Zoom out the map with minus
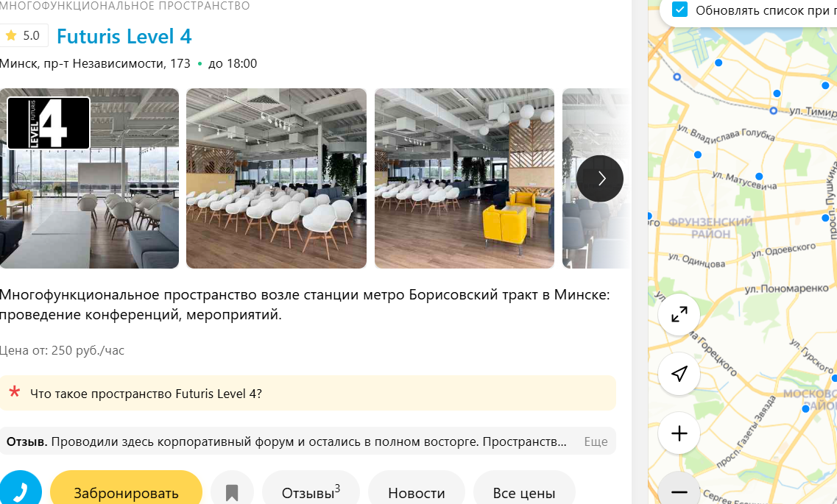The width and height of the screenshot is (837, 504). point(679,489)
